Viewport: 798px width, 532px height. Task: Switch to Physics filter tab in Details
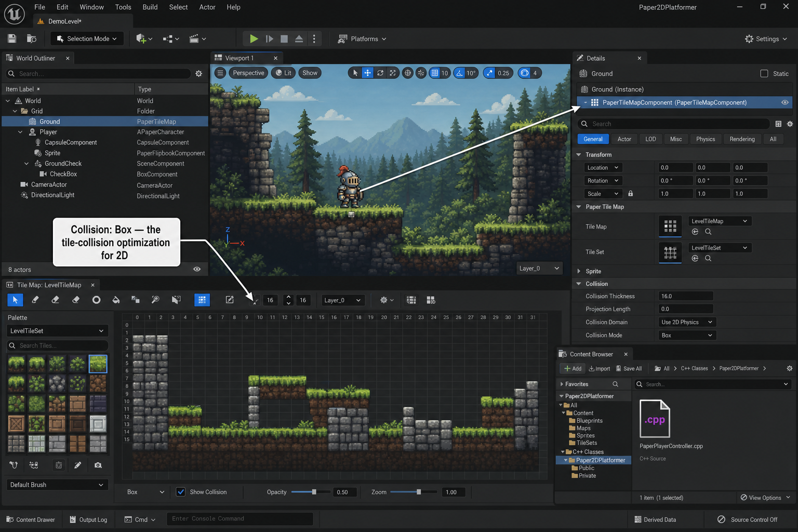pyautogui.click(x=706, y=139)
